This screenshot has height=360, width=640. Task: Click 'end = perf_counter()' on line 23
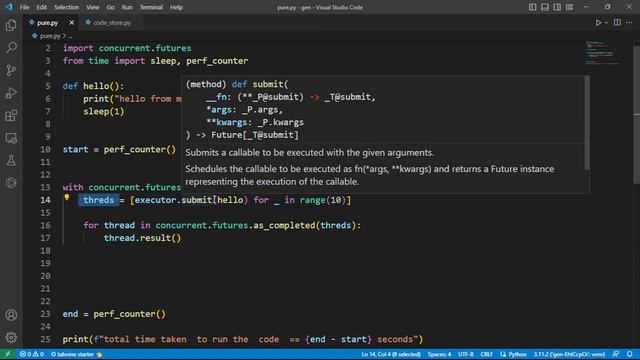click(x=114, y=314)
